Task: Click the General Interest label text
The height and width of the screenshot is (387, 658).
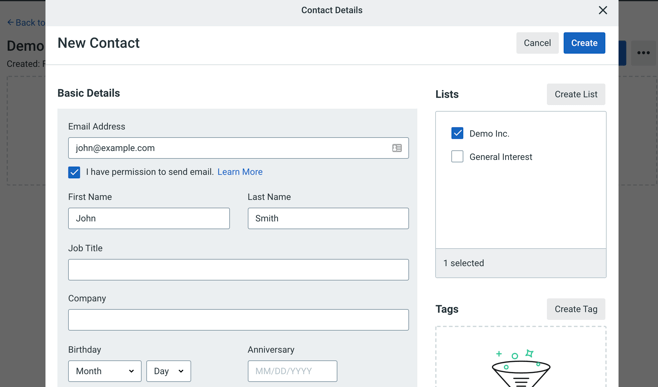Action: tap(501, 157)
